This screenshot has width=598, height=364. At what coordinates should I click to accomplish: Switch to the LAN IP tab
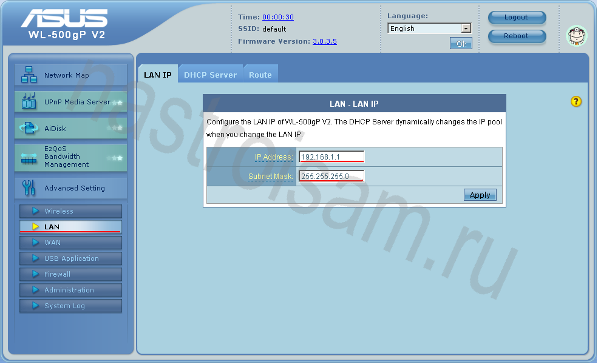157,75
